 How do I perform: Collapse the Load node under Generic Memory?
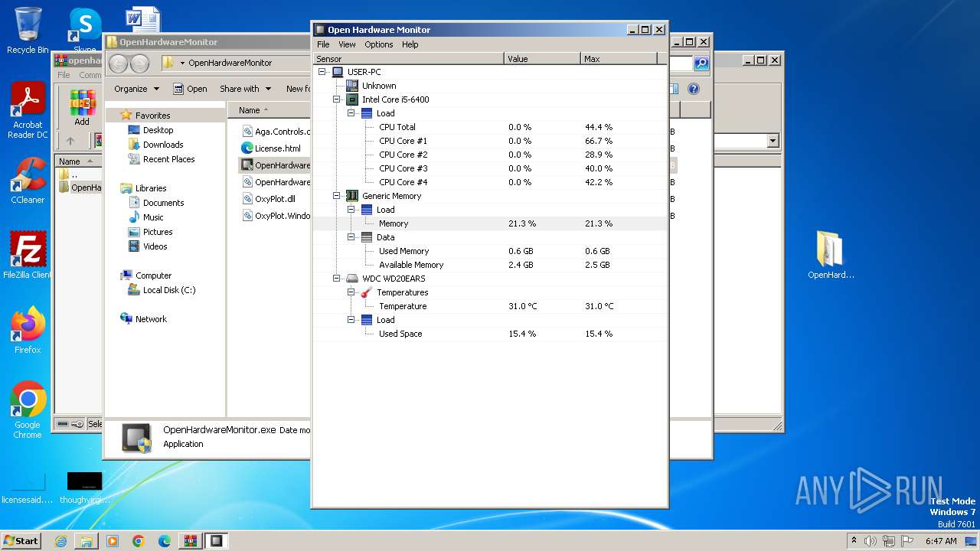(x=351, y=210)
